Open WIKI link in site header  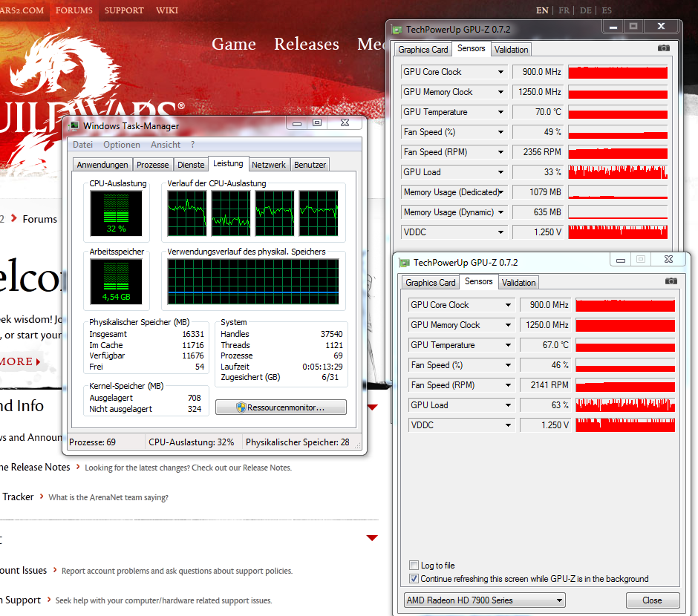coord(167,10)
